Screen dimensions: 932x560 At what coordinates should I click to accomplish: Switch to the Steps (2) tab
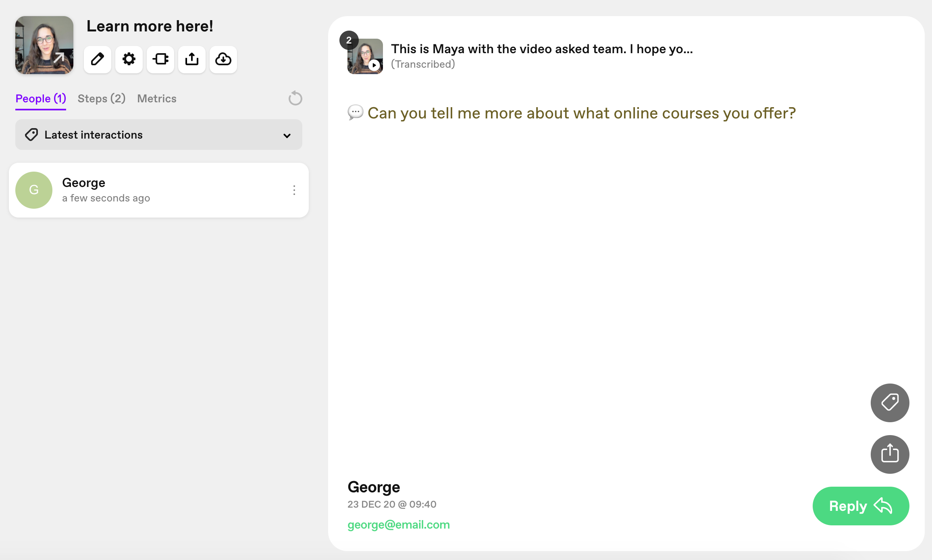tap(102, 99)
